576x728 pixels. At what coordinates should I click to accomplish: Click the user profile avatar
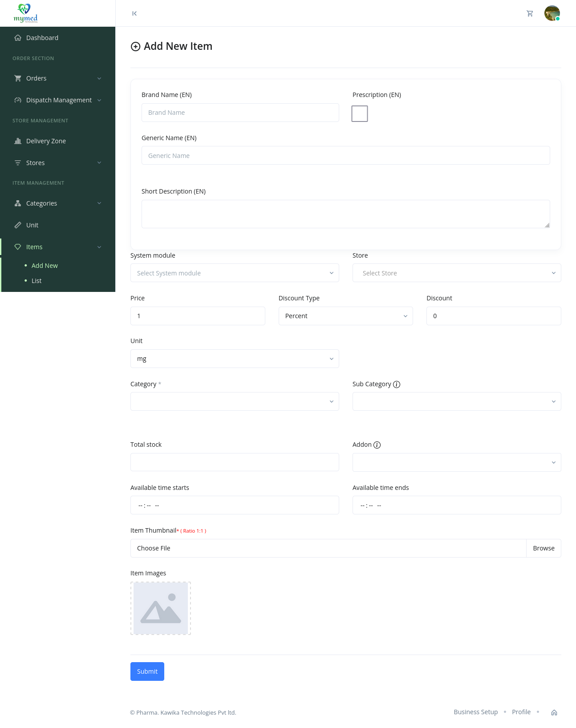pos(552,13)
